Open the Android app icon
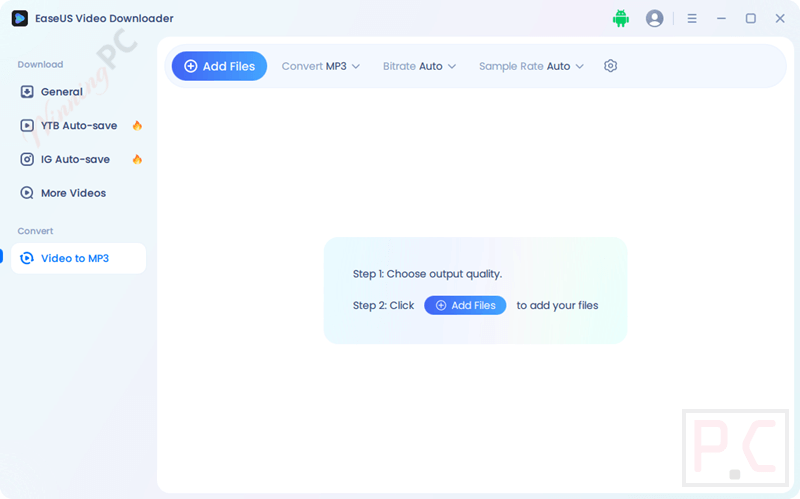 click(620, 18)
